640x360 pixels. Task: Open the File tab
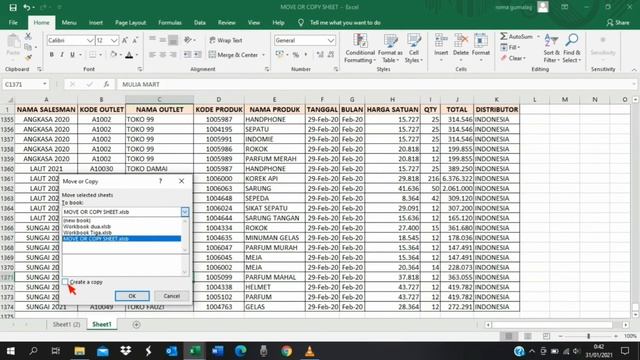[x=13, y=23]
